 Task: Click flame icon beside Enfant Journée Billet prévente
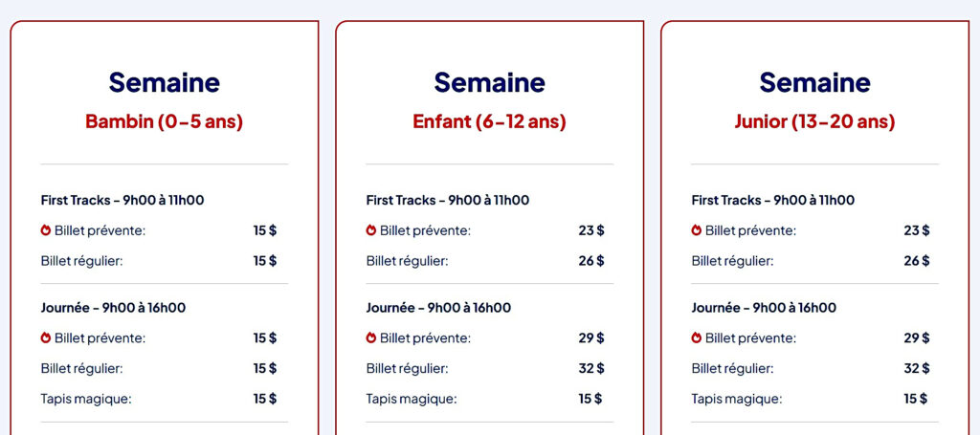tap(371, 337)
